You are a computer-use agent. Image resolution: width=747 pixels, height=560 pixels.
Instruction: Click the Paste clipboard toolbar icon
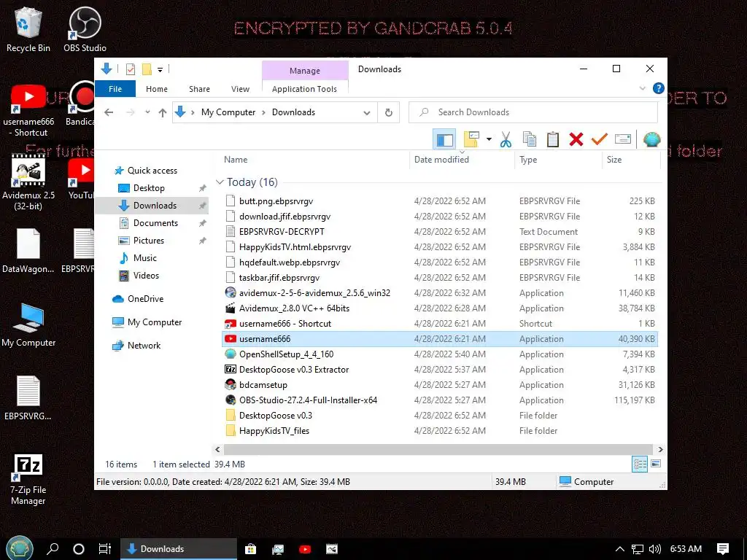coord(553,139)
